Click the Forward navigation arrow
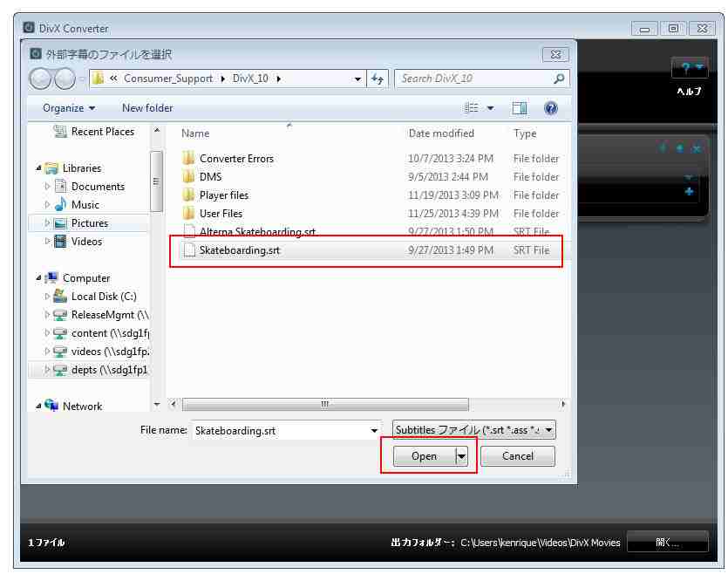The image size is (728, 574). coord(65,79)
